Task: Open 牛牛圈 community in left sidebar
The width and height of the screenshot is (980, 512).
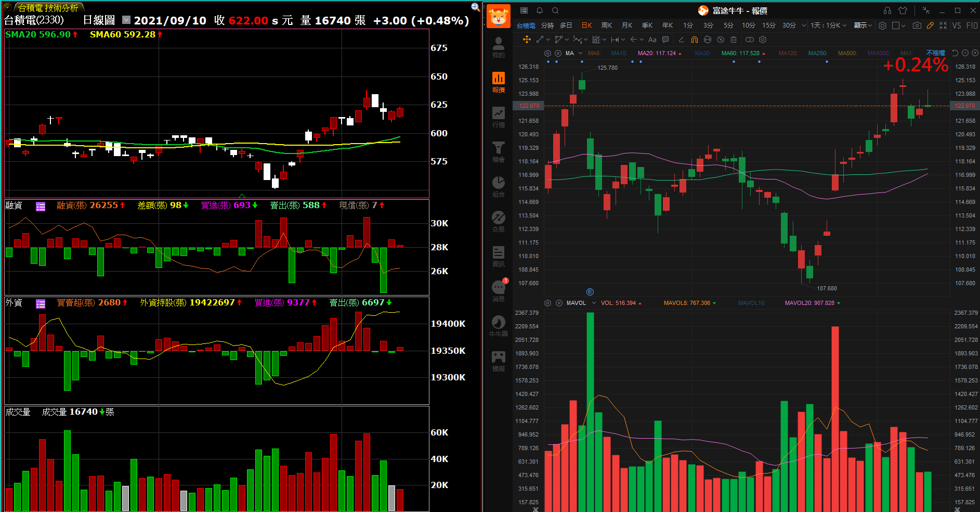Action: tap(499, 326)
